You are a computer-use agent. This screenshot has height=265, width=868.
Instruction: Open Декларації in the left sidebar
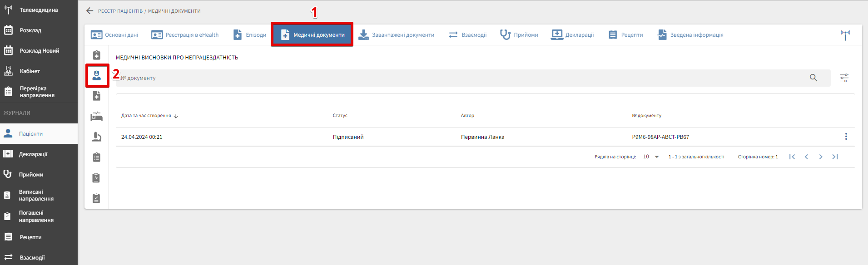[x=33, y=154]
